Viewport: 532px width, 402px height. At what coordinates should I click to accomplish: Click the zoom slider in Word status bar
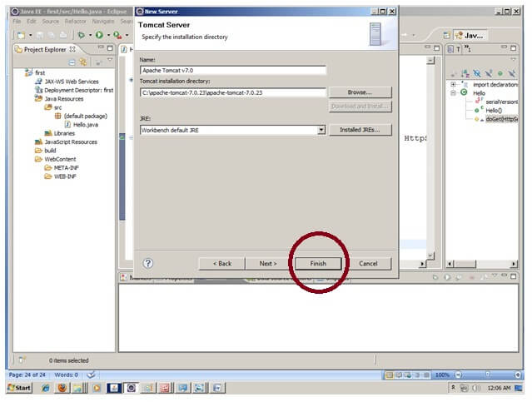(487, 375)
